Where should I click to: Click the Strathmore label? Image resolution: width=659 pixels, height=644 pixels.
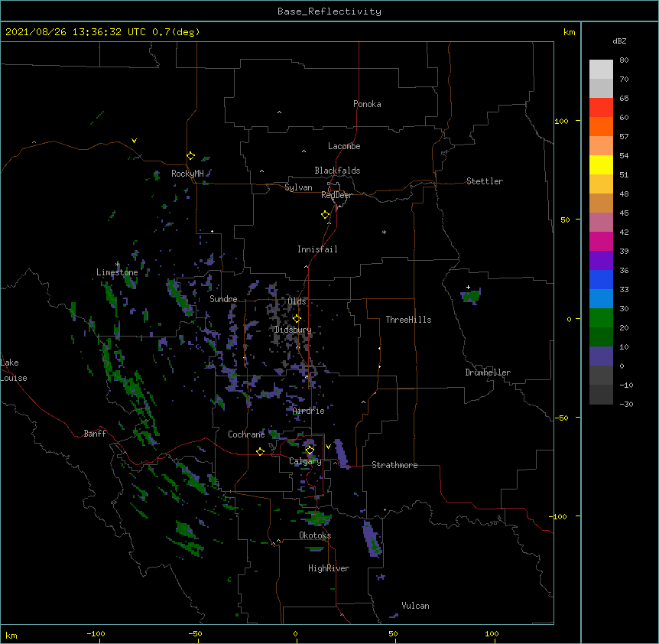pyautogui.click(x=394, y=465)
